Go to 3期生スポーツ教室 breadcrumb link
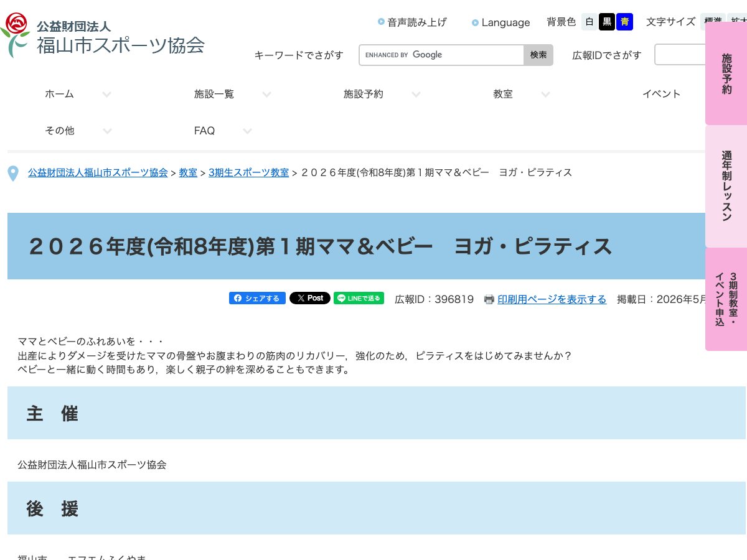Screen dimensions: 747x560 tap(248, 172)
